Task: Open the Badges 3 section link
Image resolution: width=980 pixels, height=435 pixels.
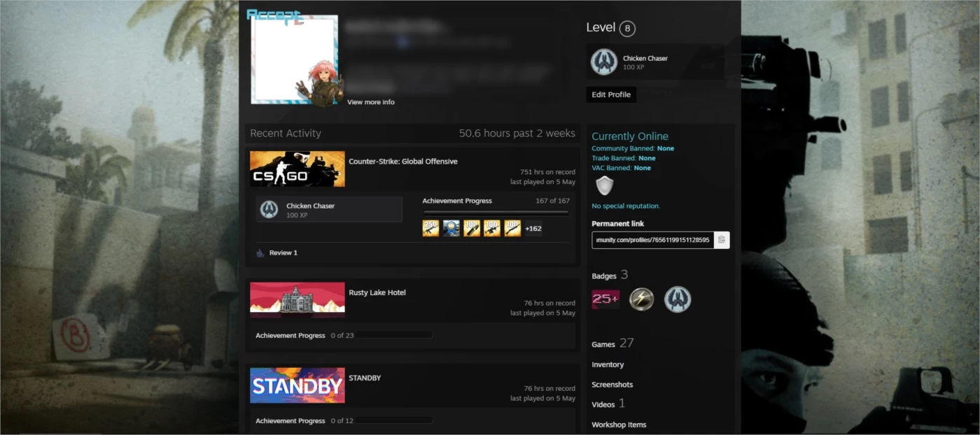Action: tap(610, 276)
